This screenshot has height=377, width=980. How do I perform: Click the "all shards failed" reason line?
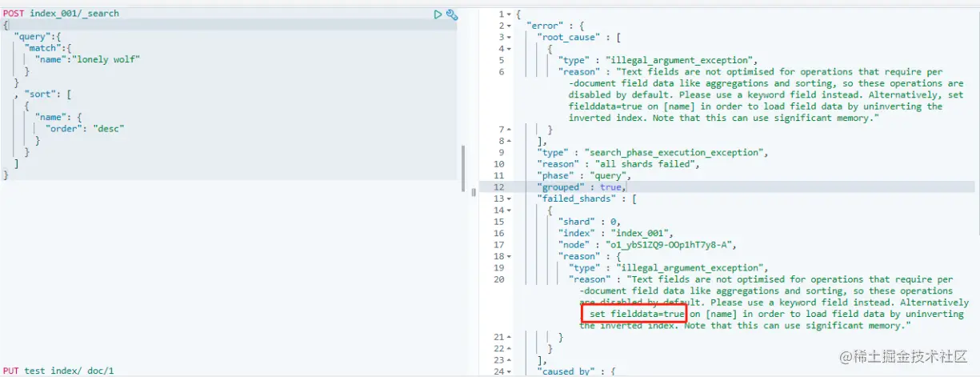pos(618,164)
